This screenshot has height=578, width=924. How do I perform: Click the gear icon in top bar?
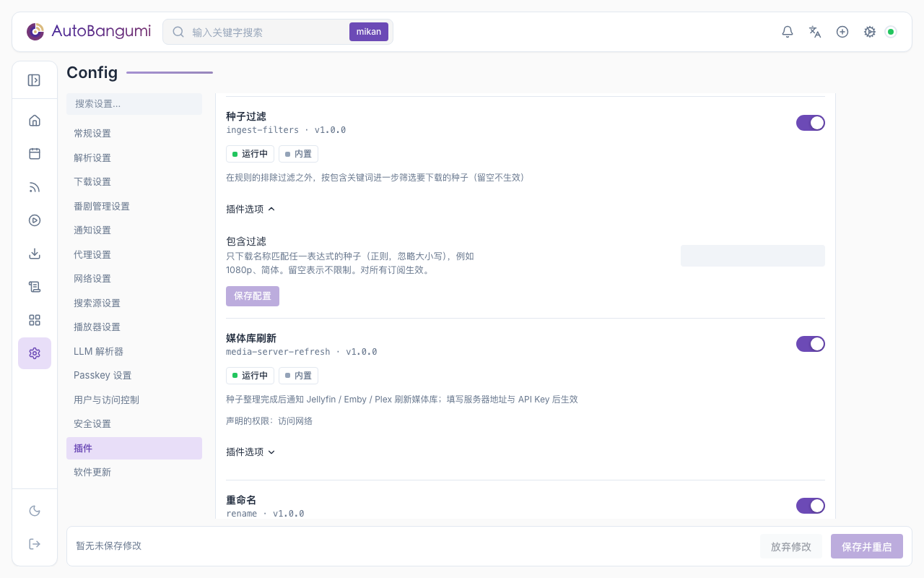[x=870, y=32]
